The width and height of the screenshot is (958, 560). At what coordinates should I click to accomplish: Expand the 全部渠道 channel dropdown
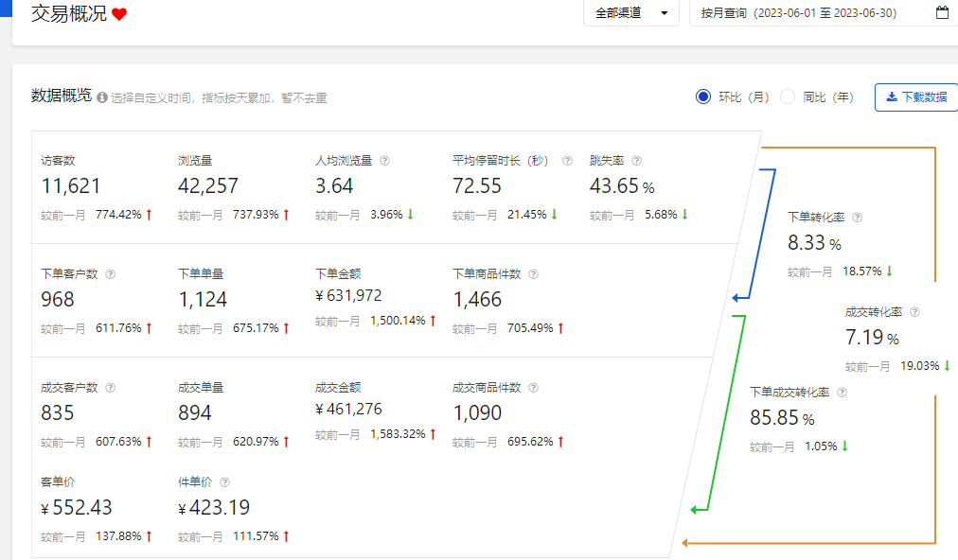click(x=631, y=13)
